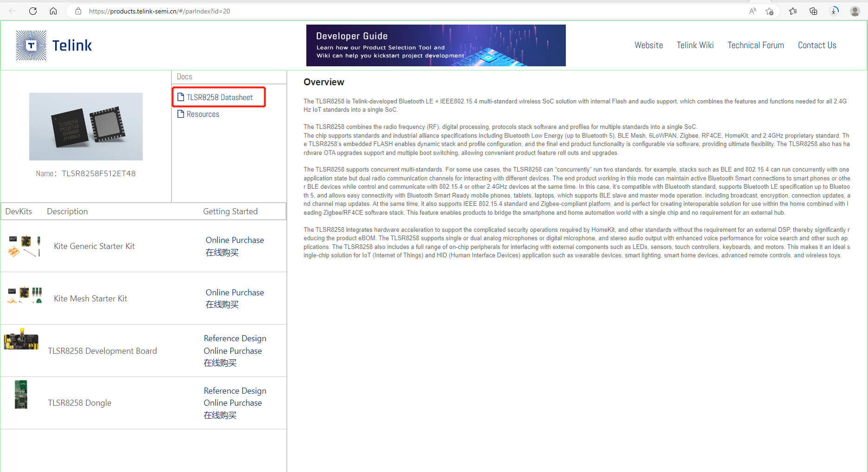Open the Telink Wiki menu item
Screen dimensions: 868x472
coord(695,45)
